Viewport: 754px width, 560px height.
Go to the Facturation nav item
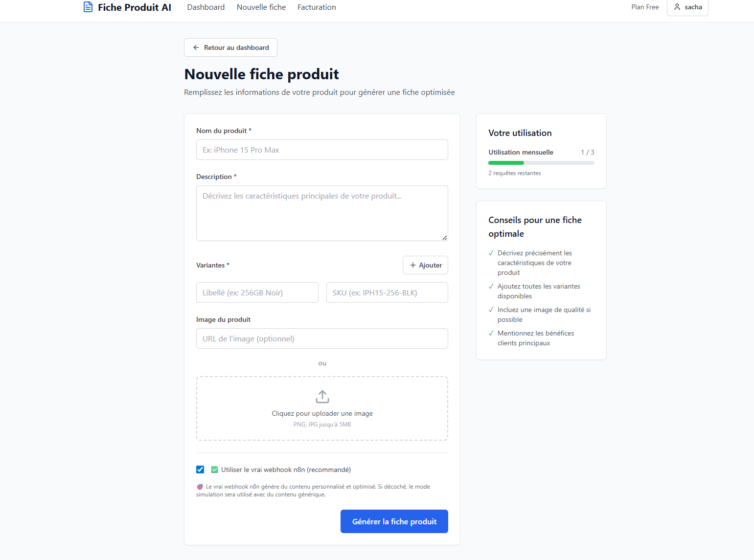[x=317, y=7]
